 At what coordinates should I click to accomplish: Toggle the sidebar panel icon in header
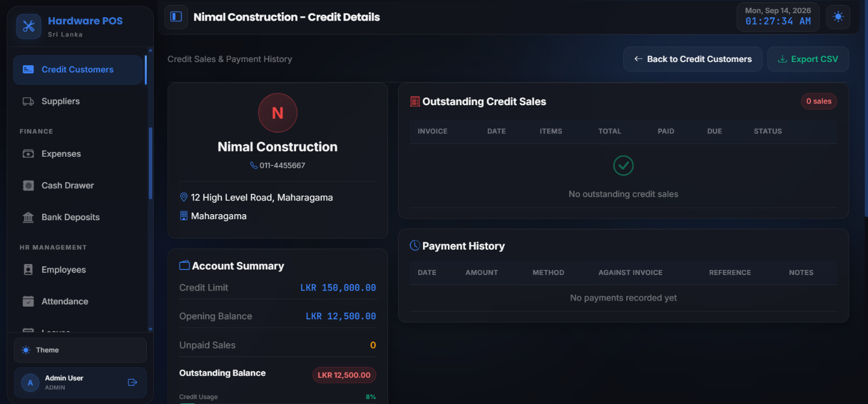(x=176, y=17)
